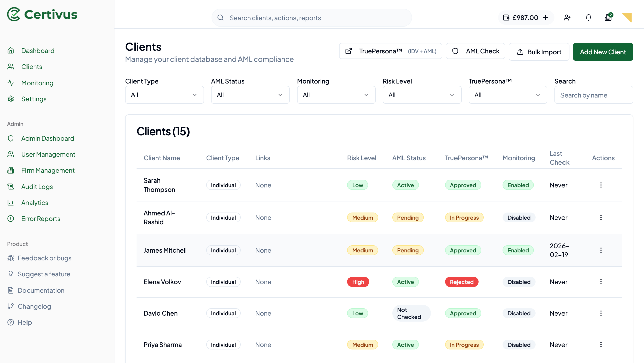
Task: Click the Admin Dashboard shield icon
Action: [x=11, y=138]
